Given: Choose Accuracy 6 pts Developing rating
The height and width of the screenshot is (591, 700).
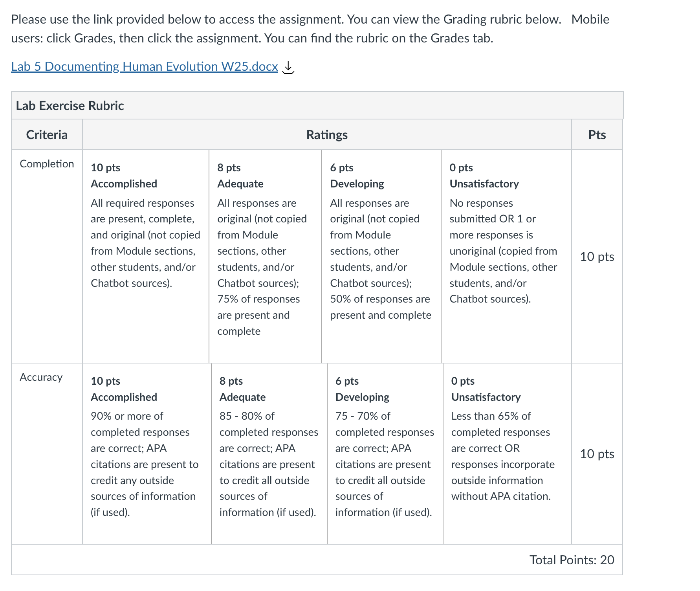Looking at the screenshot, I should (x=385, y=453).
